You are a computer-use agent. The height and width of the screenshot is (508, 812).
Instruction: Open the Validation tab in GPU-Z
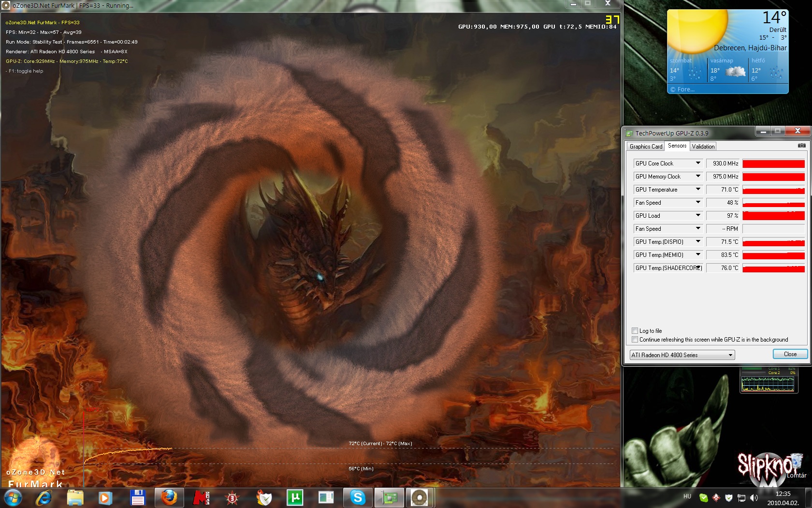pos(703,147)
